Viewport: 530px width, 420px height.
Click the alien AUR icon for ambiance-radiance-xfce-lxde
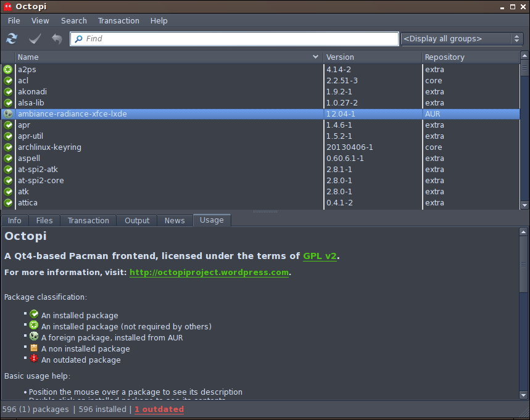point(8,114)
